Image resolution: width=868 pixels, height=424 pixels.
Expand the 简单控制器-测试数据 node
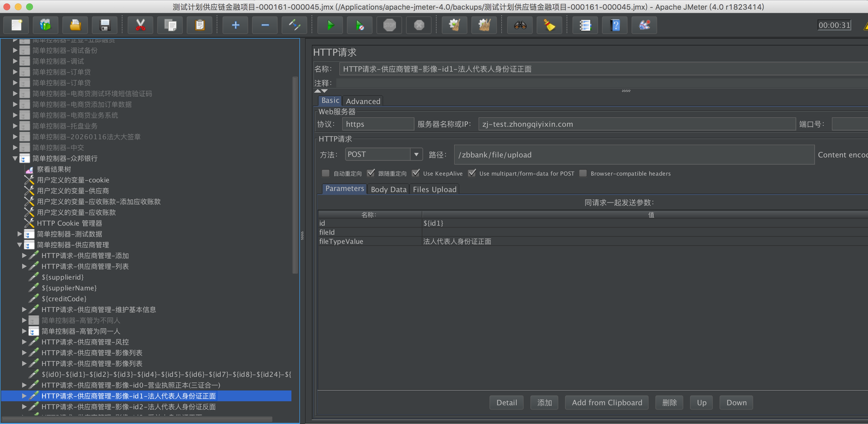(20, 234)
